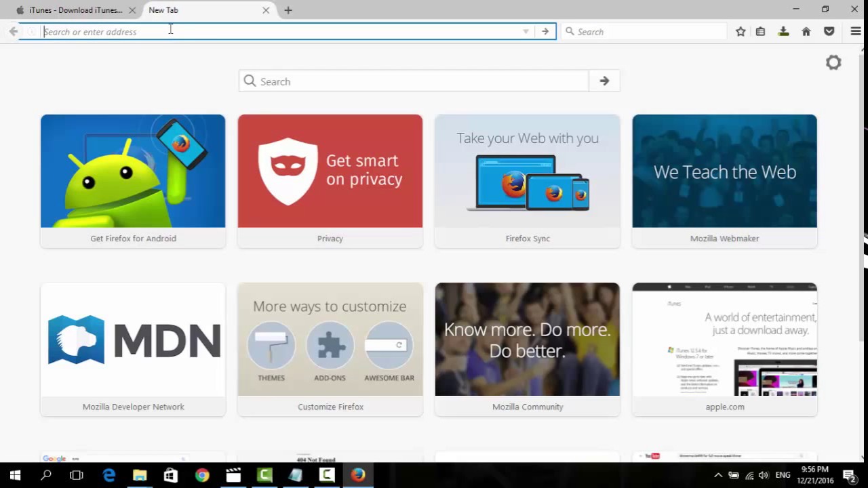The height and width of the screenshot is (488, 868).
Task: Show bookmarks list icon
Action: tap(760, 31)
